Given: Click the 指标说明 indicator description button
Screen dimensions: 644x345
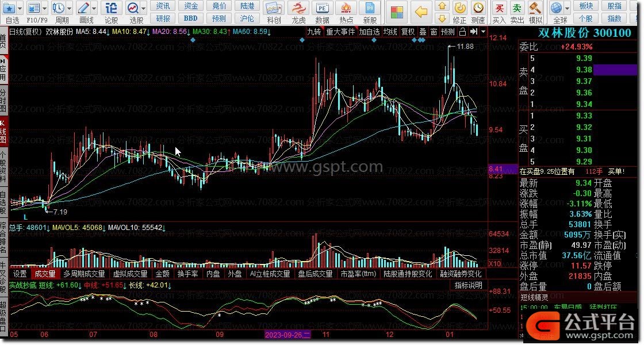Looking at the screenshot, I should point(469,285).
